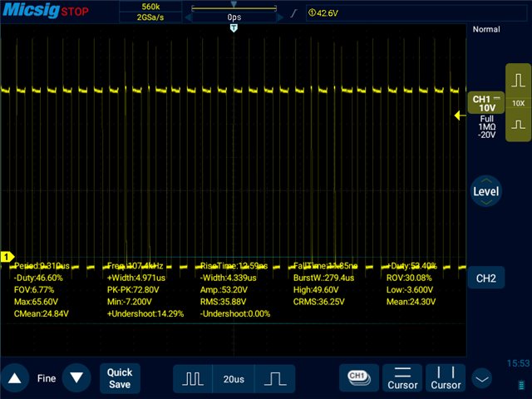Shift waveform left with arrow
This screenshot has height=399, width=532.
click(x=188, y=17)
